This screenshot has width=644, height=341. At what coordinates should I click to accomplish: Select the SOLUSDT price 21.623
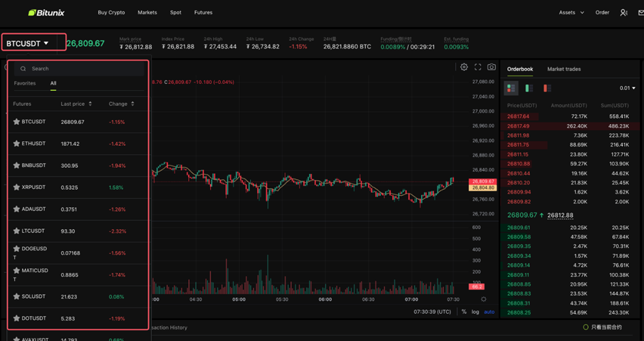pyautogui.click(x=69, y=297)
